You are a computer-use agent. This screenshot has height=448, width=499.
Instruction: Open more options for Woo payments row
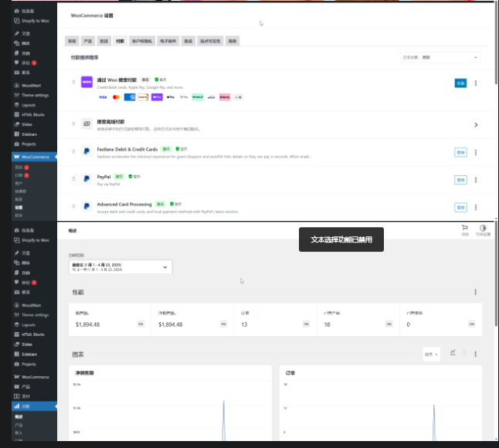pyautogui.click(x=476, y=83)
